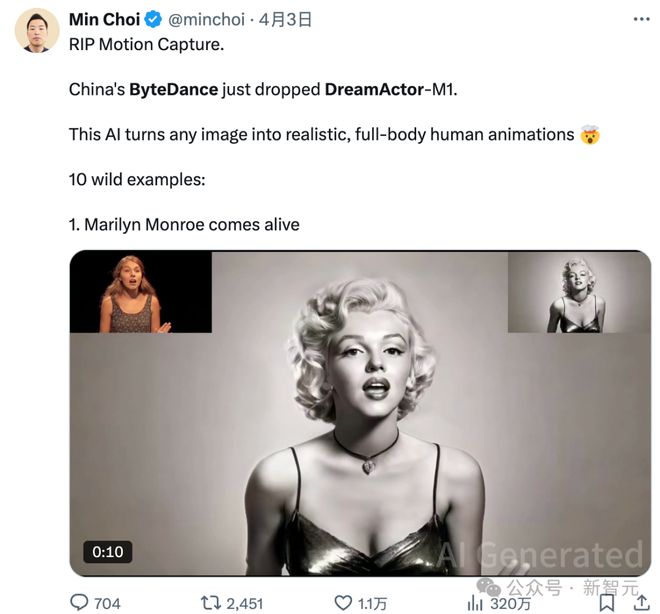Click the verified badge next to Min Choi

click(153, 20)
